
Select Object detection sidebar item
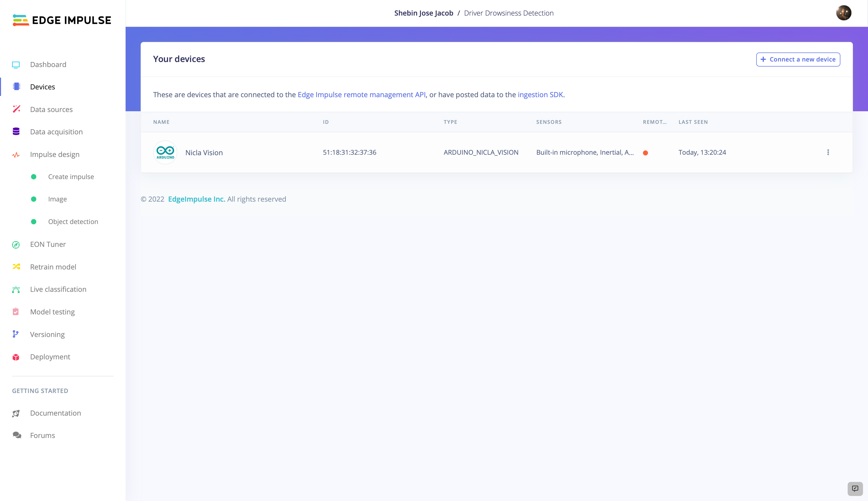tap(73, 221)
